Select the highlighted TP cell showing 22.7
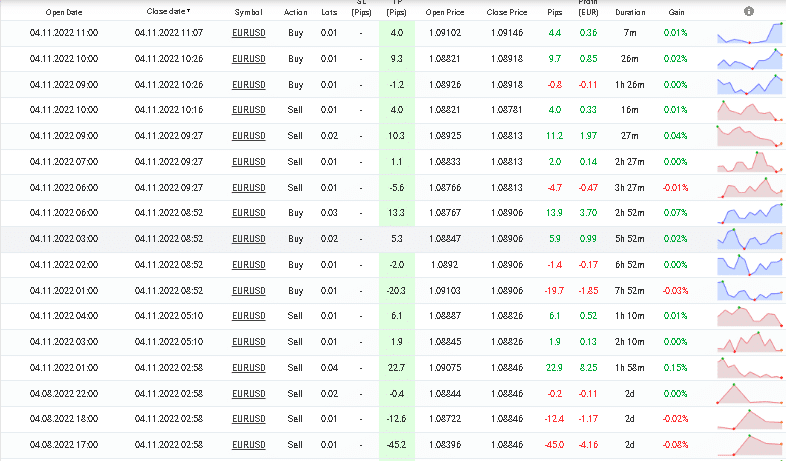This screenshot has width=786, height=461. click(x=398, y=368)
